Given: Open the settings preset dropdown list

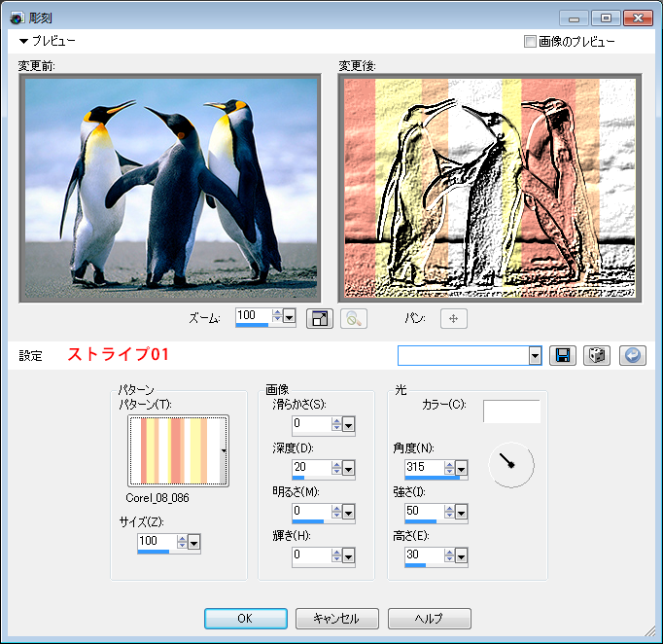Looking at the screenshot, I should click(x=535, y=356).
